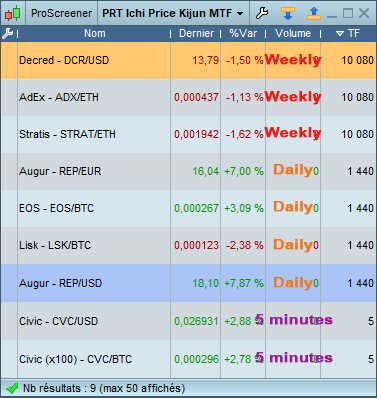Click the last price 0,001942
Image resolution: width=377 pixels, height=398 pixels.
pyautogui.click(x=196, y=134)
